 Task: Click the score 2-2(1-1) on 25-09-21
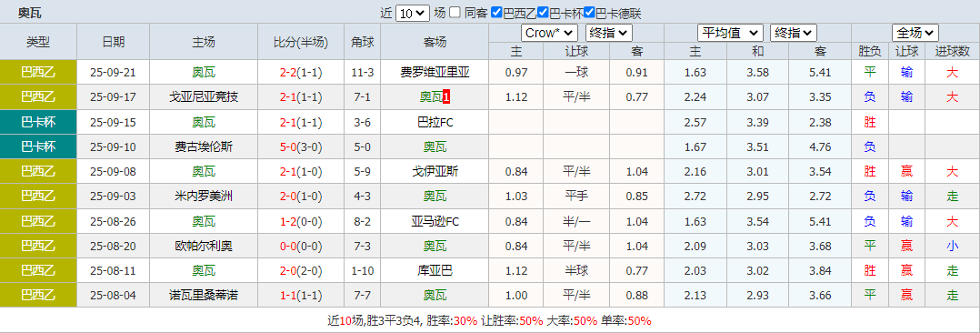pos(301,72)
